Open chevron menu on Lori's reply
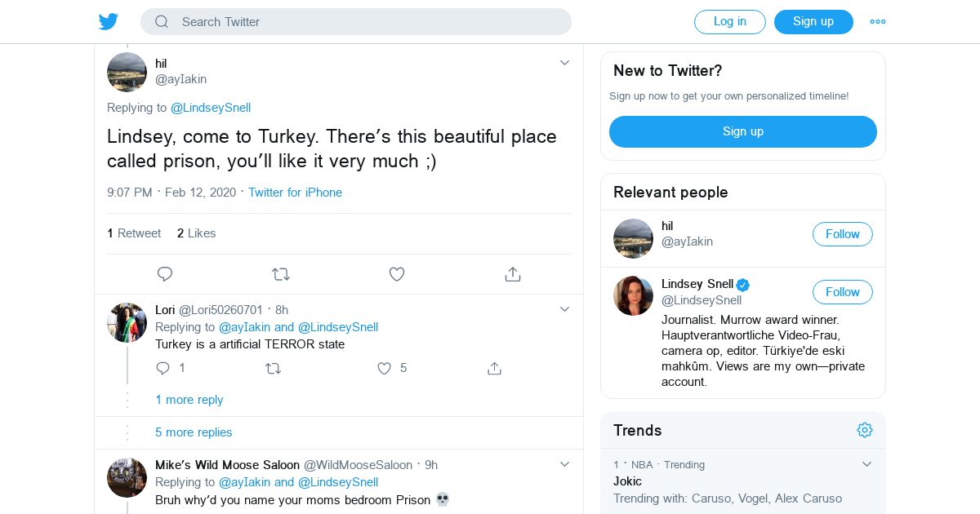 point(564,309)
